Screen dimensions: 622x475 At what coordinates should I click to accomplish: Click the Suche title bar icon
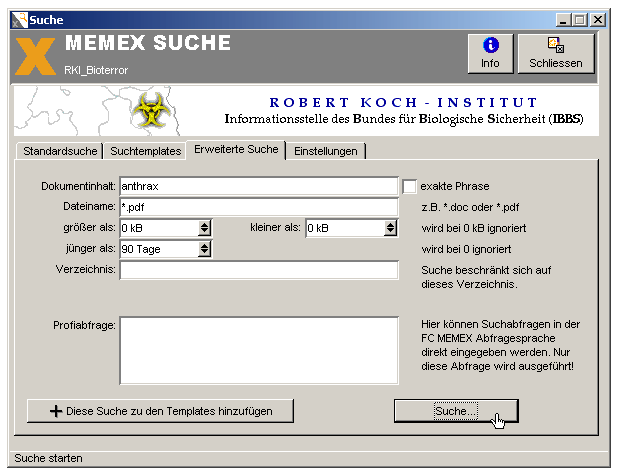(19, 19)
